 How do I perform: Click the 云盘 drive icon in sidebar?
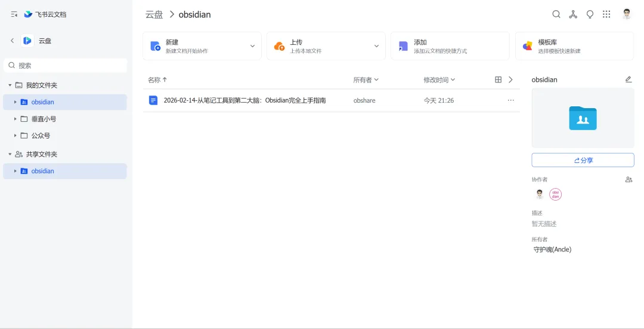pos(27,40)
